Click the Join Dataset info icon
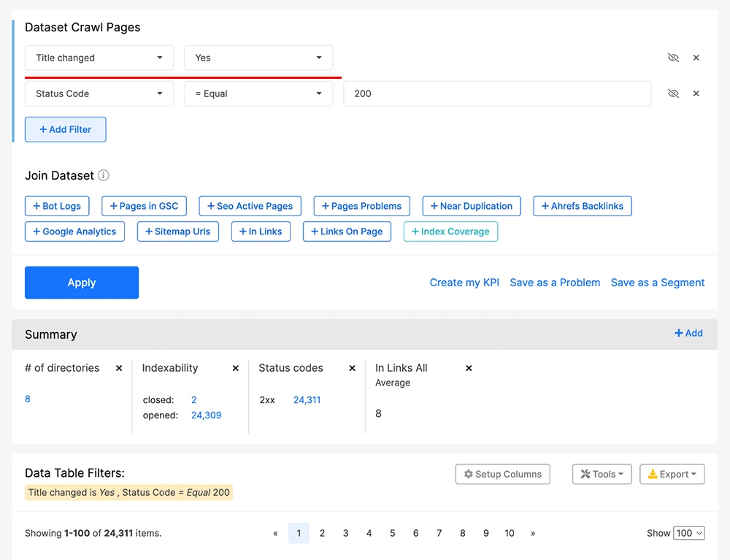The height and width of the screenshot is (560, 730). (x=104, y=175)
